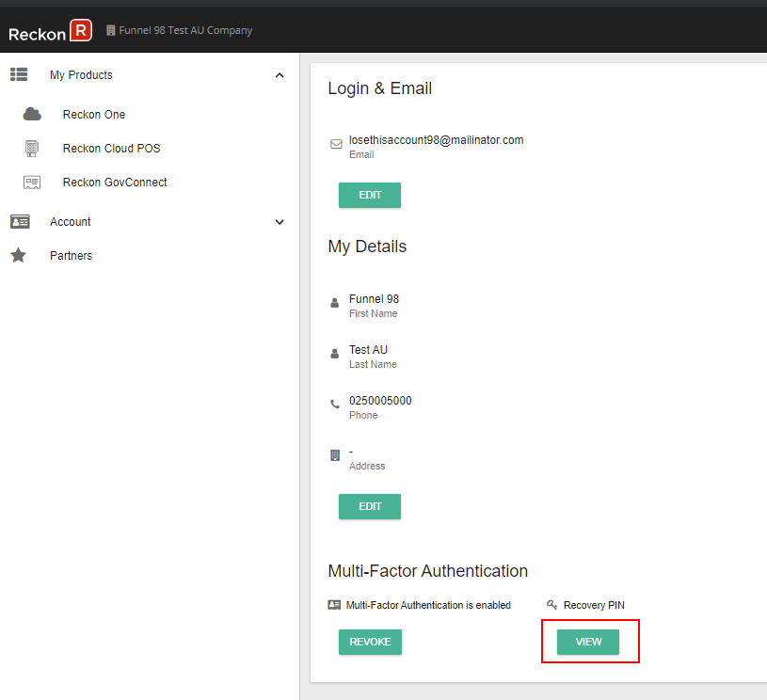Screen dimensions: 767x700
Task: Collapse the My Products section chevron
Action: pyautogui.click(x=280, y=75)
